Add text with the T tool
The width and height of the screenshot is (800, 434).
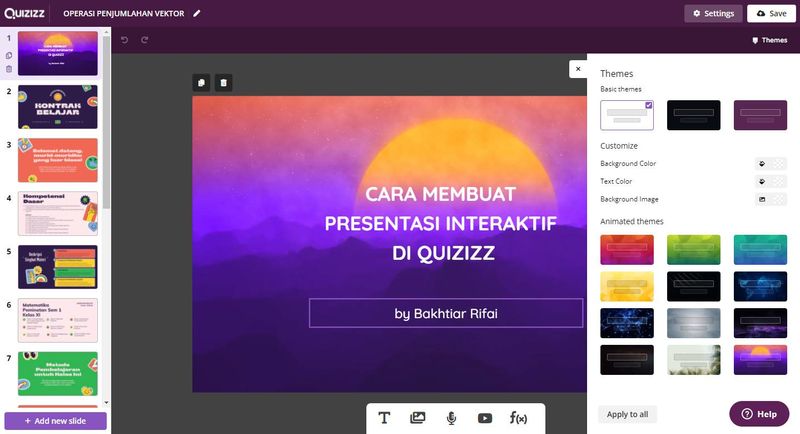[384, 418]
